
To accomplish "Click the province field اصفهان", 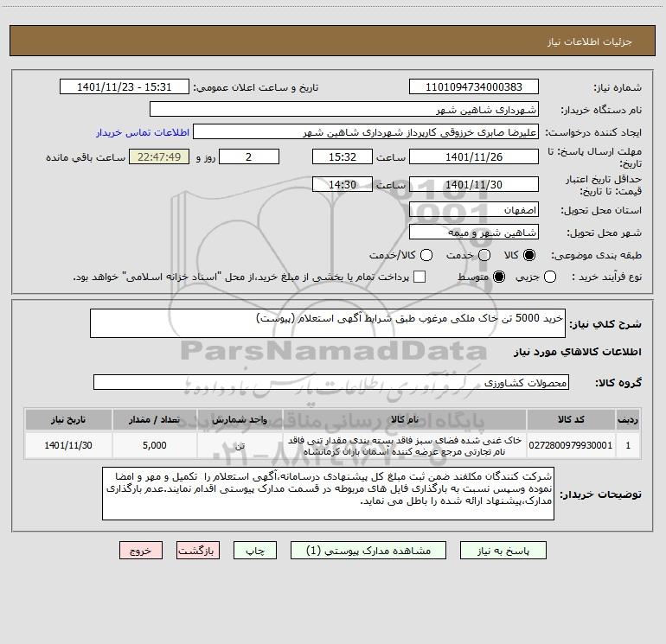I will 474,209.
